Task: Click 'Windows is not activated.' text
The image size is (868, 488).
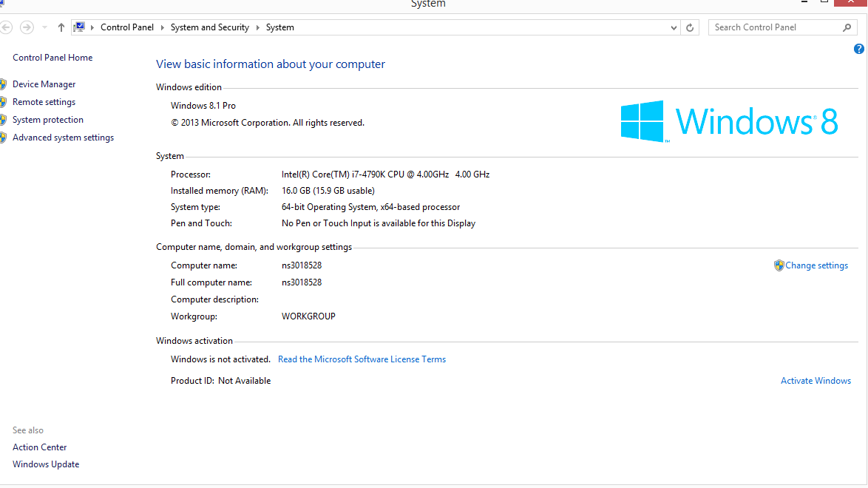Action: (x=220, y=359)
